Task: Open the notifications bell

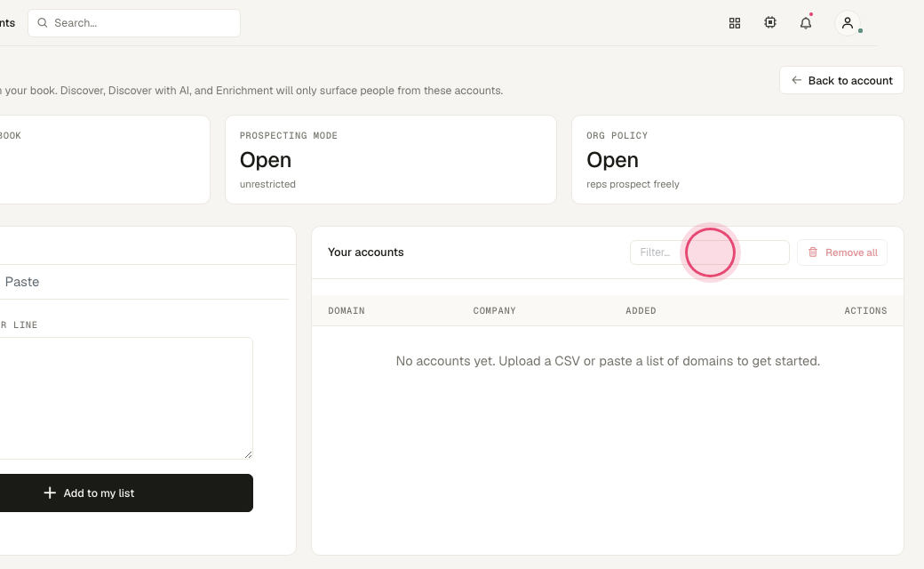Action: (x=806, y=23)
